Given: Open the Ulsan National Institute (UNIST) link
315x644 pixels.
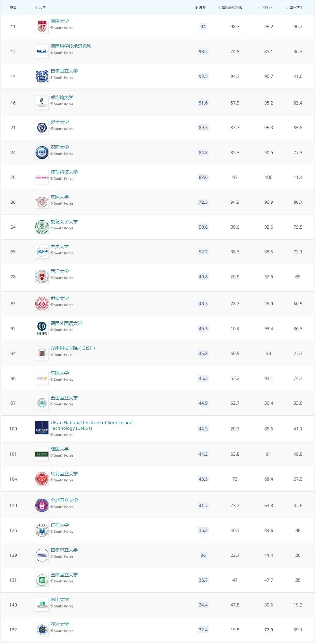Looking at the screenshot, I should pos(91,425).
